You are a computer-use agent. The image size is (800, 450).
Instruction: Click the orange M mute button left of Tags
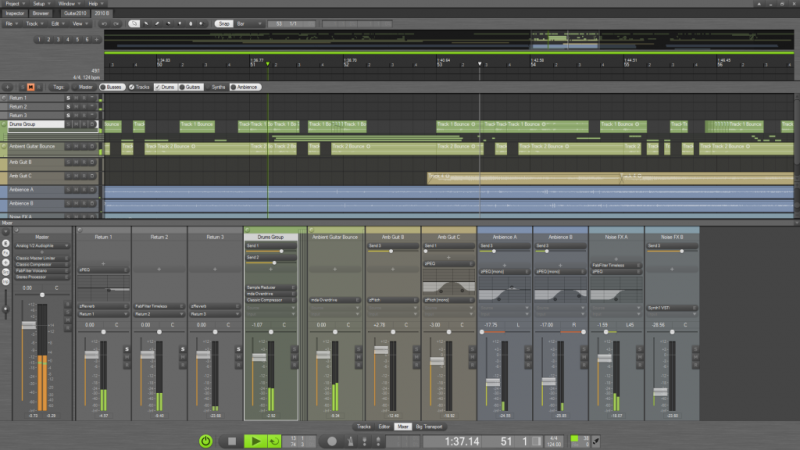pyautogui.click(x=31, y=87)
